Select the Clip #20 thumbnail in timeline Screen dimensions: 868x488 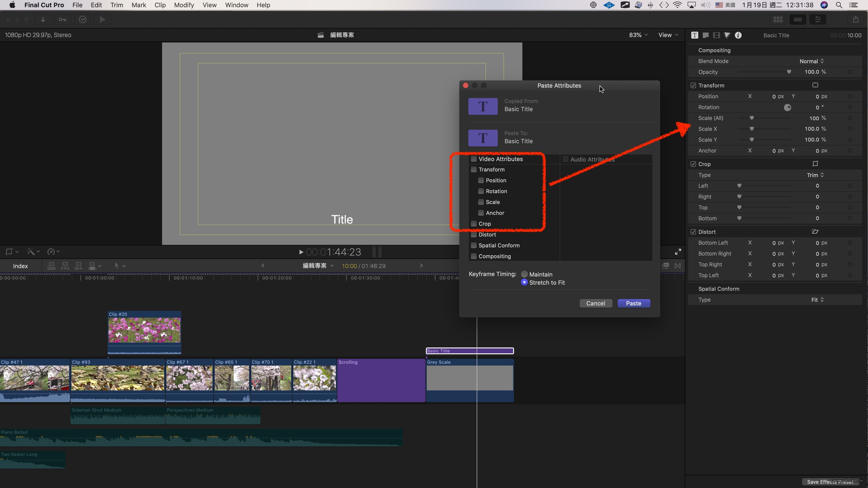tap(144, 330)
